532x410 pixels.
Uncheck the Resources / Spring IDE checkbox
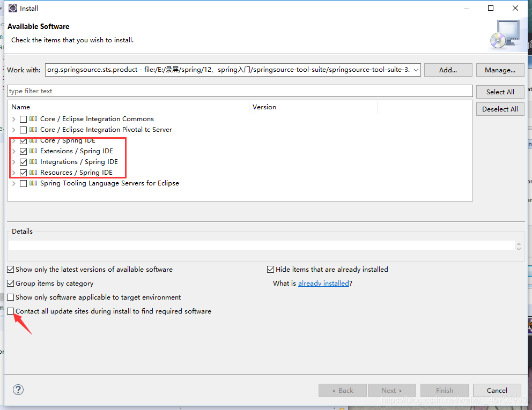coord(24,173)
